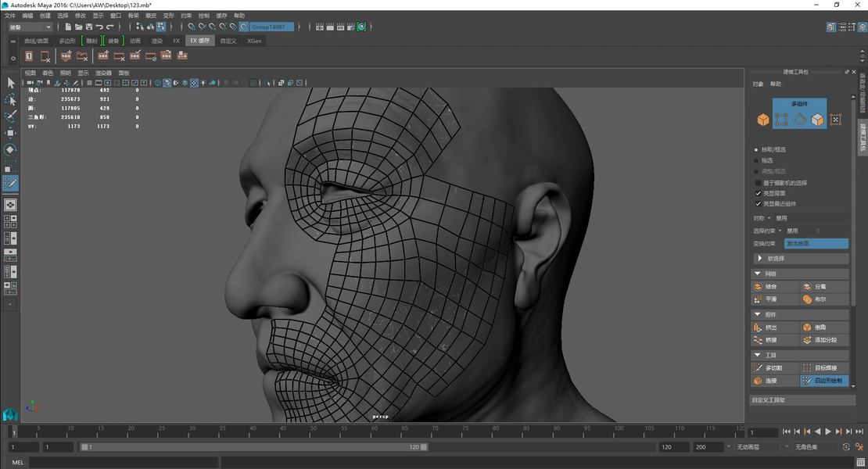Open the menu set dropdown at top-left
The image size is (868, 469).
[x=30, y=27]
